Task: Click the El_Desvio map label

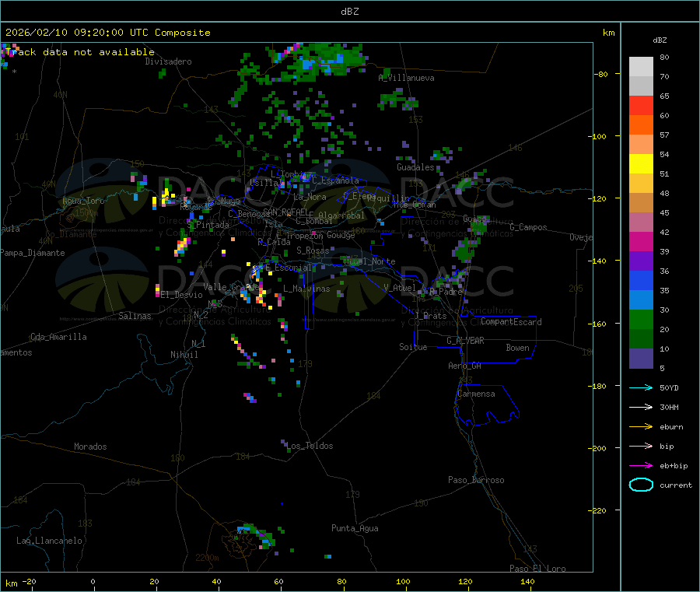Action: click(x=182, y=295)
